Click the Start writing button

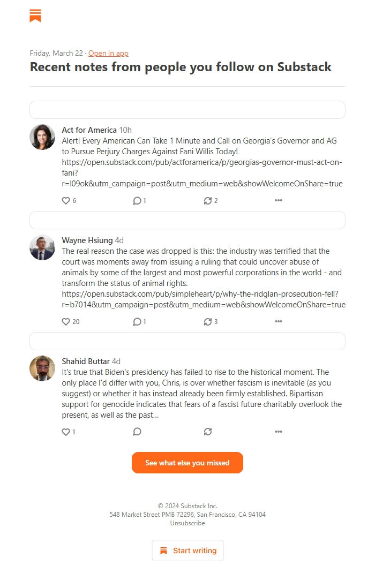187,550
